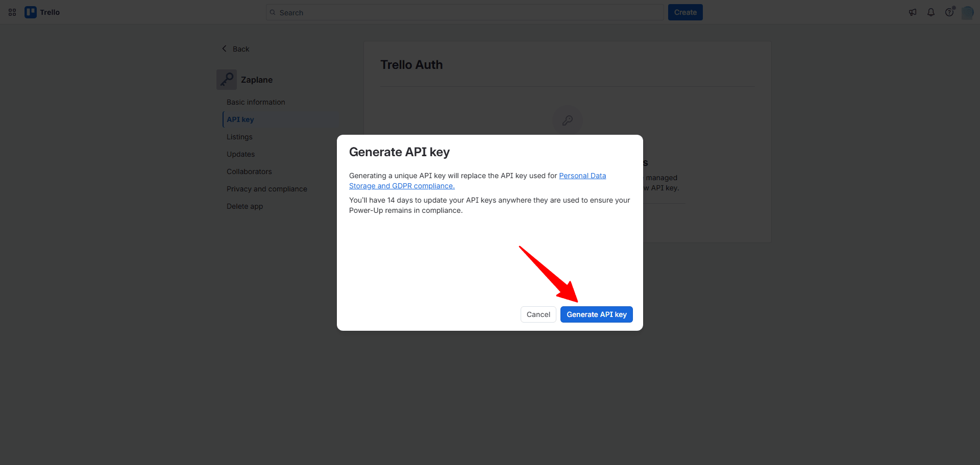Click the Create button

(x=685, y=12)
